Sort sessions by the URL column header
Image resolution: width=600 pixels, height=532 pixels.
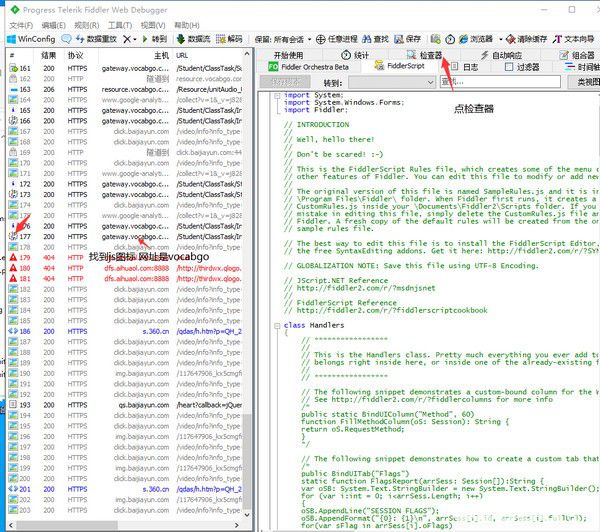(x=182, y=55)
